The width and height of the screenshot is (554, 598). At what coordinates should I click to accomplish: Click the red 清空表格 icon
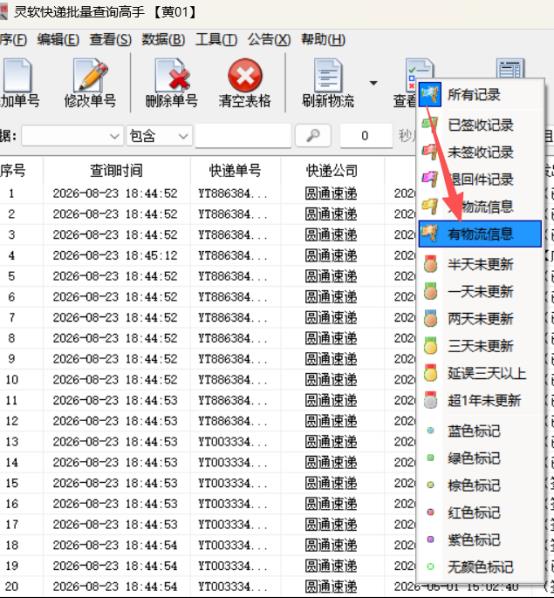tap(245, 76)
